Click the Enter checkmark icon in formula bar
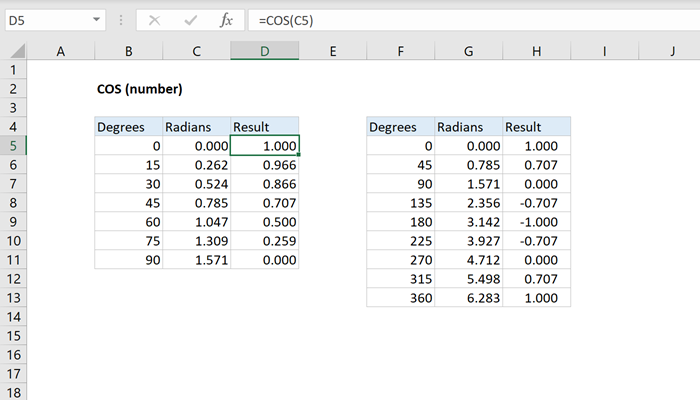This screenshot has height=400, width=700. tap(191, 19)
